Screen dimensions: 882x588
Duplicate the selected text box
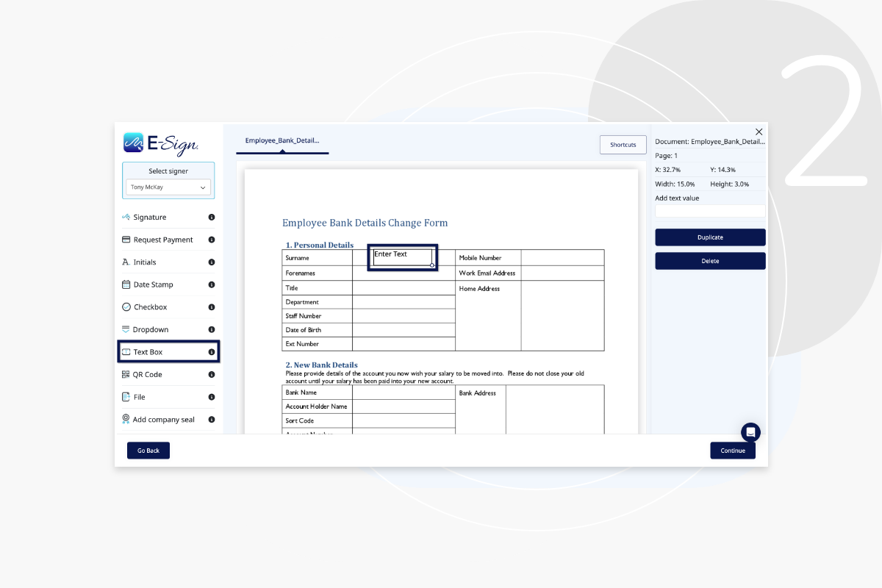coord(710,237)
